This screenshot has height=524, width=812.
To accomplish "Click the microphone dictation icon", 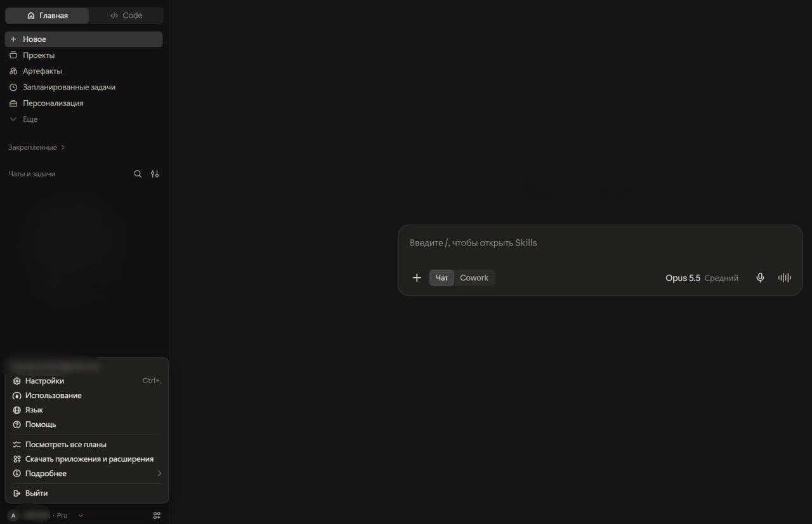I will tap(760, 278).
